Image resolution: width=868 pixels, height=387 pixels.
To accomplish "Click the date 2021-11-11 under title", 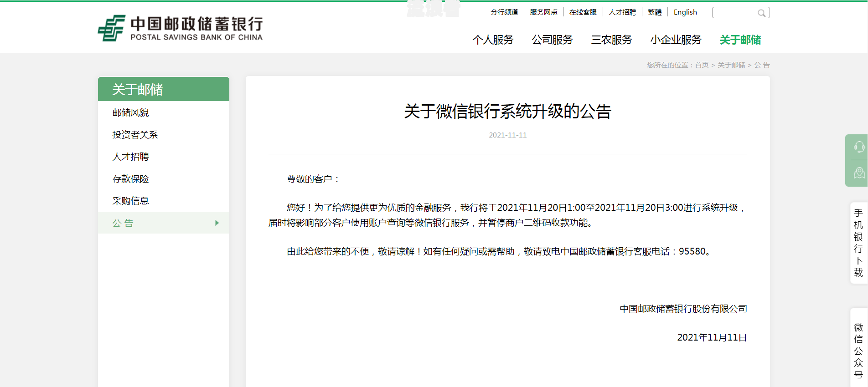I will [507, 135].
